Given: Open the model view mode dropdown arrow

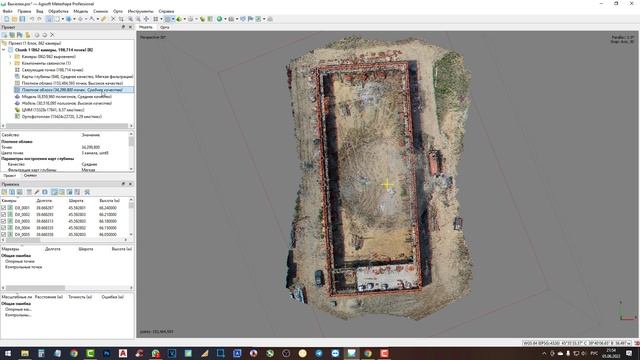Looking at the screenshot, I should [184, 19].
